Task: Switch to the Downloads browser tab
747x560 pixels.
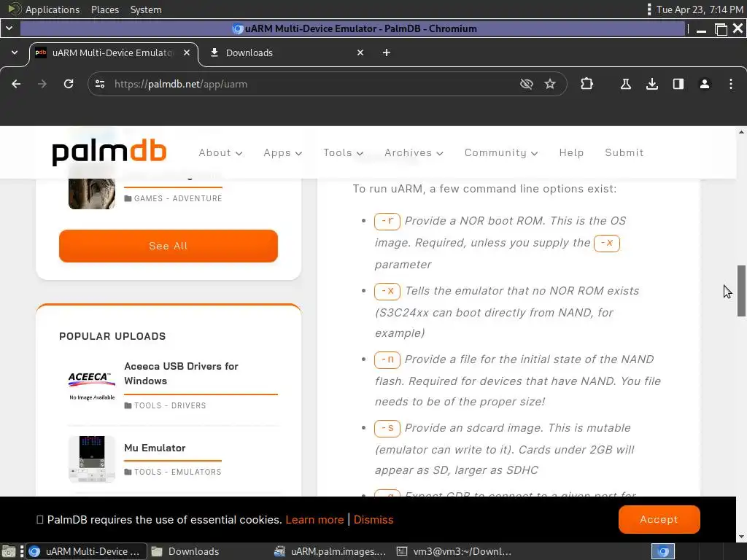Action: coord(285,52)
